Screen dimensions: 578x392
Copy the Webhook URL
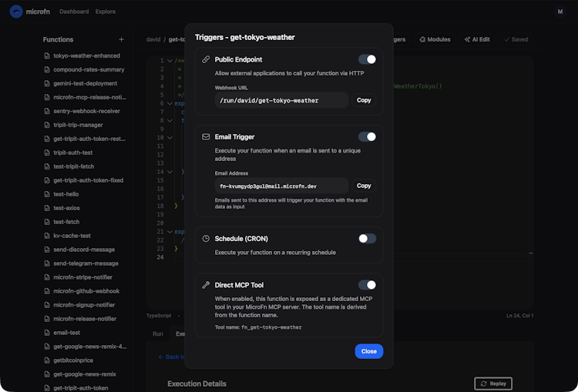(364, 100)
